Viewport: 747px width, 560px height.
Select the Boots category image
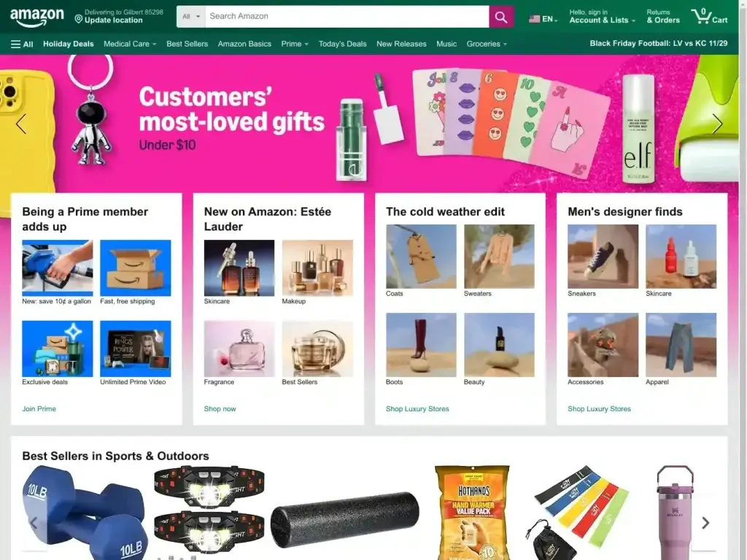[x=421, y=345]
